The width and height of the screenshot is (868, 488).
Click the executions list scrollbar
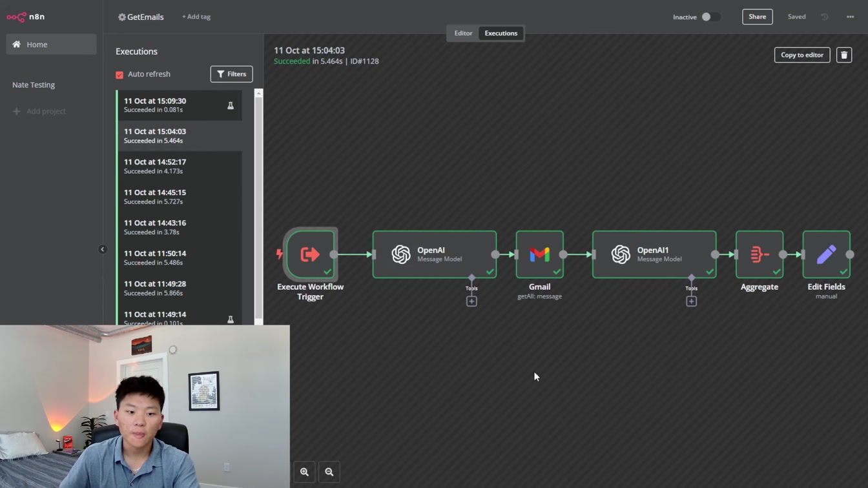tap(258, 207)
